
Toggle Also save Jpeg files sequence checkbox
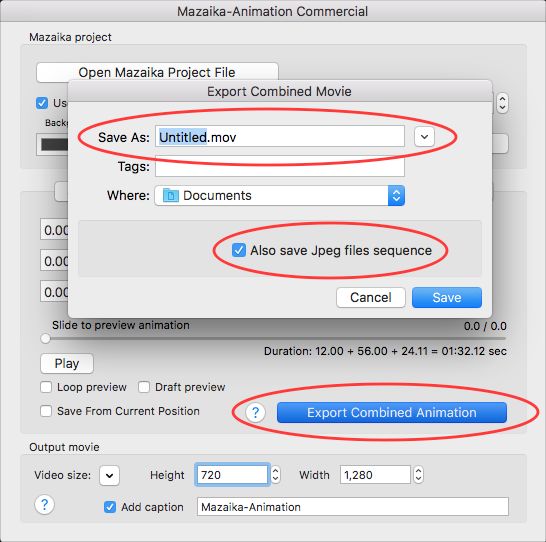[x=239, y=250]
